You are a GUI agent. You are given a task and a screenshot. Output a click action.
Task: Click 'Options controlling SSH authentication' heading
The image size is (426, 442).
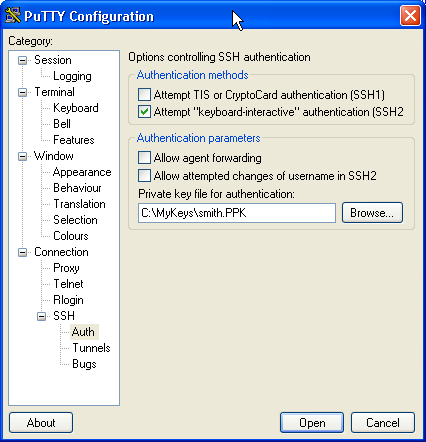point(219,57)
